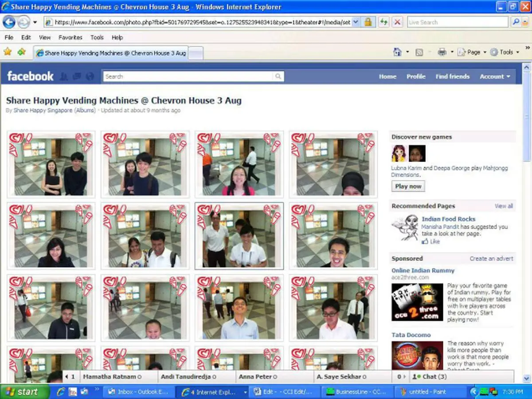Viewport: 532px width, 399px height.
Task: Click the Home page icon in command bar
Action: point(398,52)
